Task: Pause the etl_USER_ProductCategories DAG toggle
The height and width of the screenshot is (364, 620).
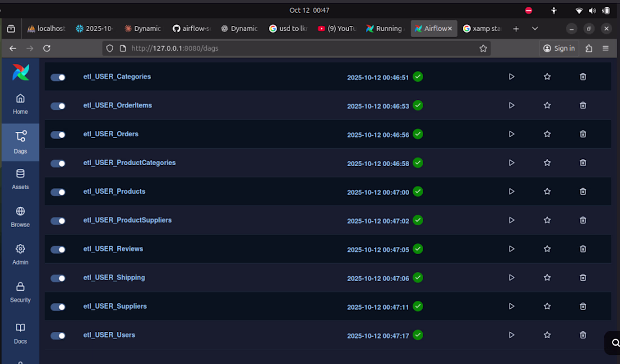Action: [57, 163]
